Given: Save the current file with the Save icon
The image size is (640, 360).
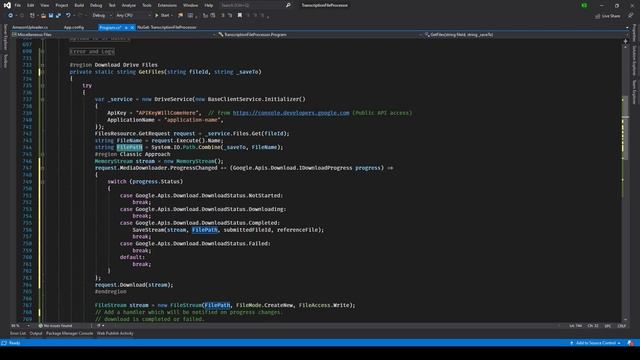Looking at the screenshot, I should pyautogui.click(x=51, y=16).
